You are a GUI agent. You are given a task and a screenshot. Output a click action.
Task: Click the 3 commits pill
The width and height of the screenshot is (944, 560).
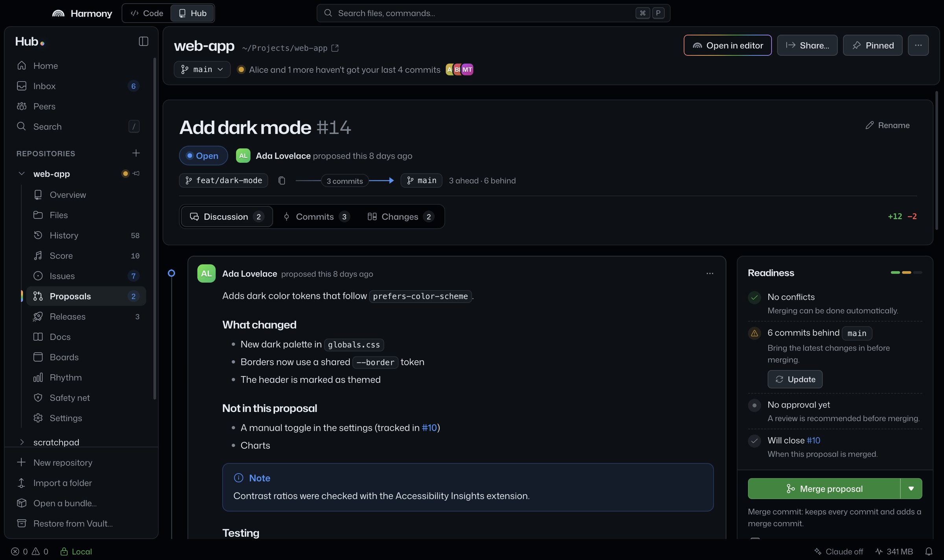click(x=345, y=181)
